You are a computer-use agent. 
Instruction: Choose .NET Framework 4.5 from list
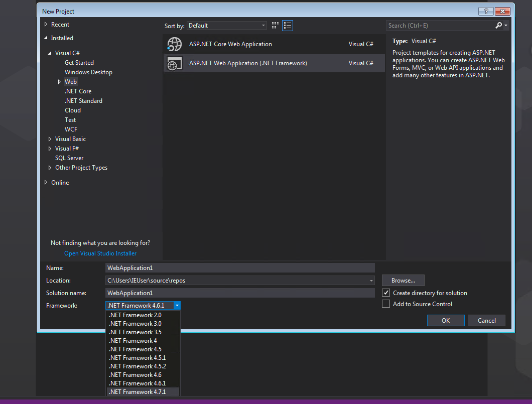[143, 349]
